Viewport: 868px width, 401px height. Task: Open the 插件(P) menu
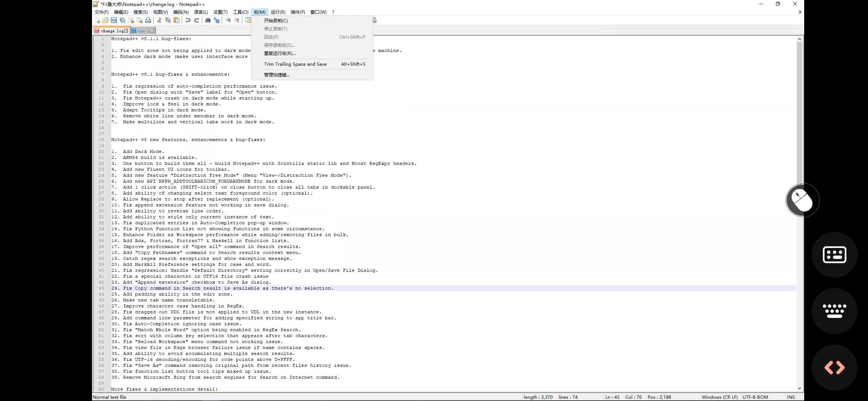click(298, 12)
